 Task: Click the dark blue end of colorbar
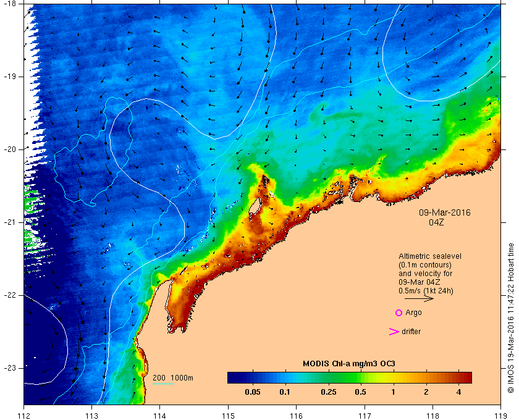pos(234,377)
